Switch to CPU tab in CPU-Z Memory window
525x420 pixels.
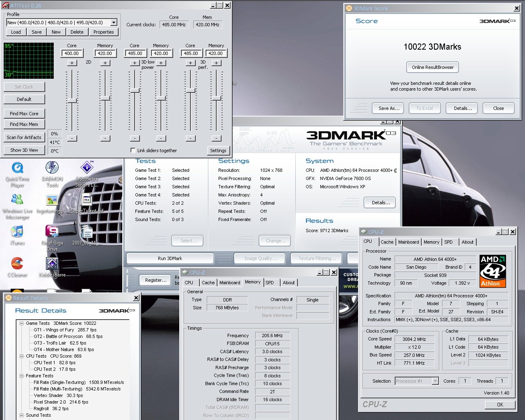189,283
